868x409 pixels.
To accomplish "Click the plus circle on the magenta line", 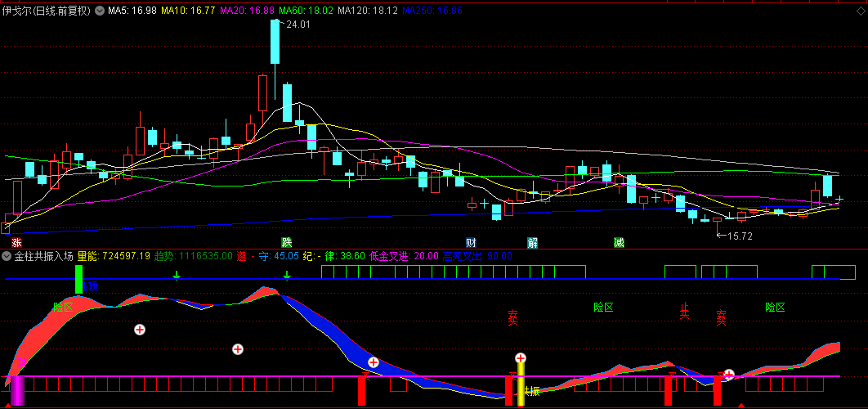I will coord(729,375).
